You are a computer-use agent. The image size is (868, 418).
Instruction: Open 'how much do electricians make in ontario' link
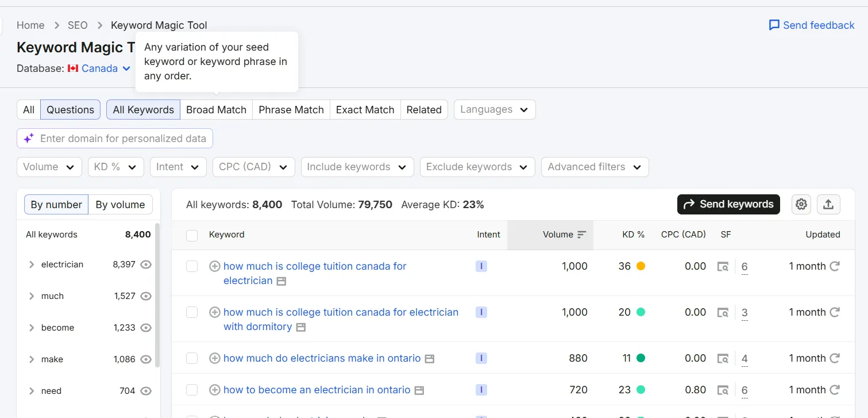click(322, 358)
